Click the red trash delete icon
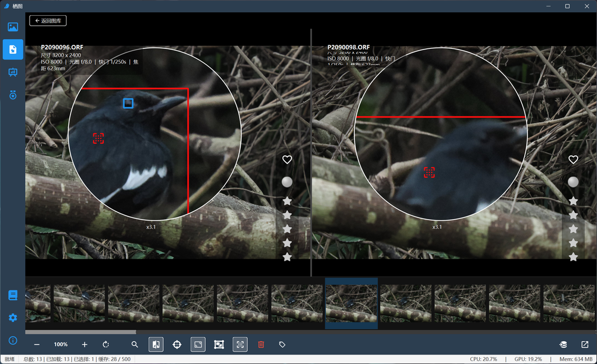 pos(261,345)
